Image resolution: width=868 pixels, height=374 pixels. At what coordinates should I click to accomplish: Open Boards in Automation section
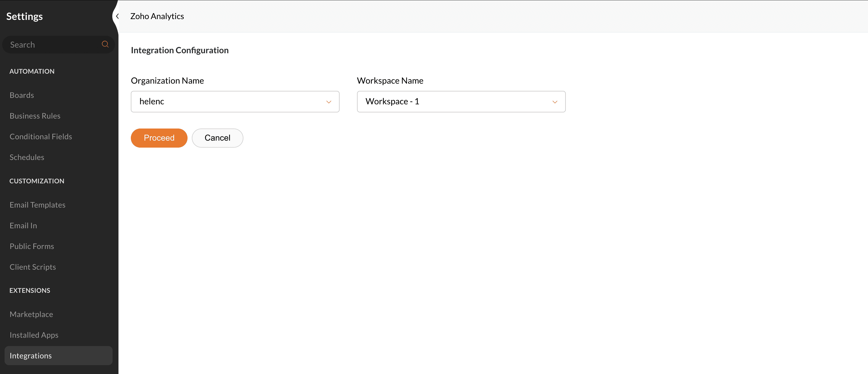(21, 95)
